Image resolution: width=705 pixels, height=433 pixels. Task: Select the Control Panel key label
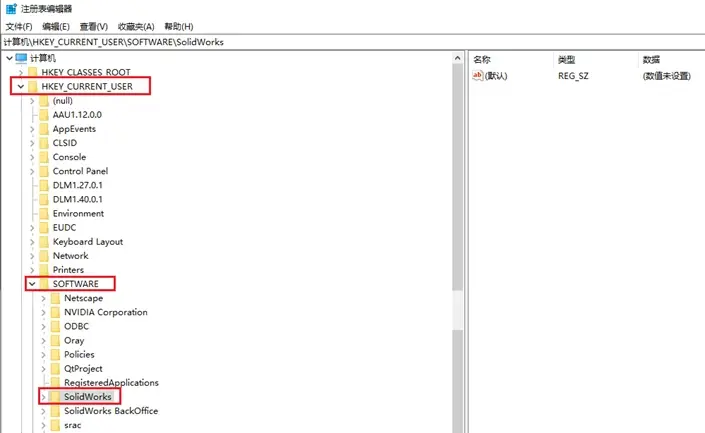(x=80, y=171)
